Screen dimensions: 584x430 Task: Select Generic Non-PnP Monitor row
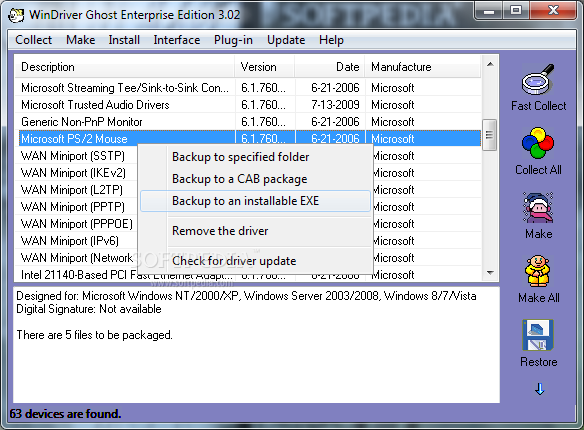[248, 122]
